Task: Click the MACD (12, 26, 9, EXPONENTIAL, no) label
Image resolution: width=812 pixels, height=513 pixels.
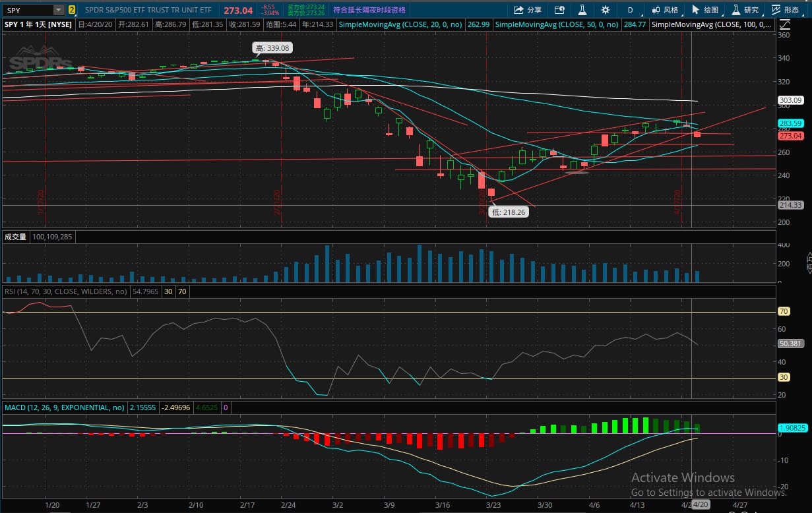Action: 65,407
